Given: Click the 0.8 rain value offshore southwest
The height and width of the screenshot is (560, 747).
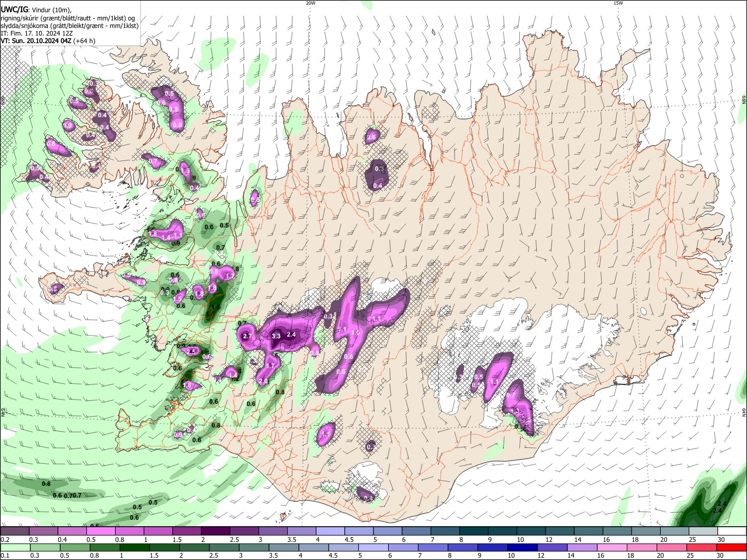Looking at the screenshot, I should [46, 484].
